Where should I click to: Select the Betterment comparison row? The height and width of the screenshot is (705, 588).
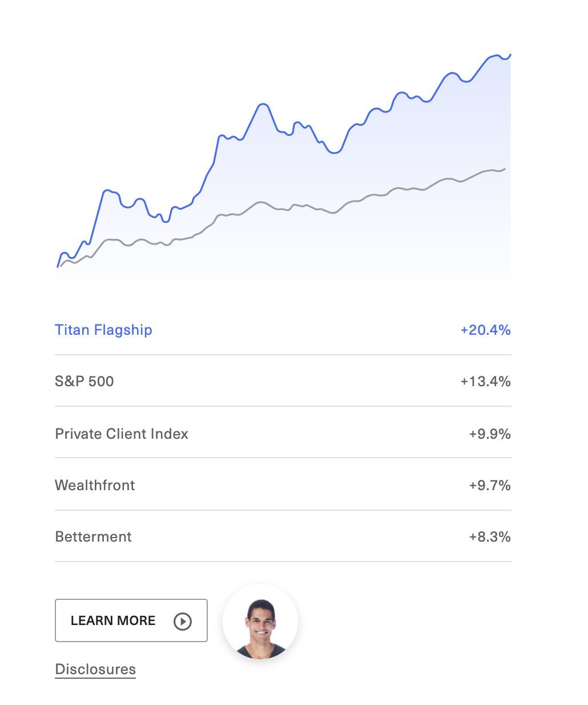coord(283,536)
